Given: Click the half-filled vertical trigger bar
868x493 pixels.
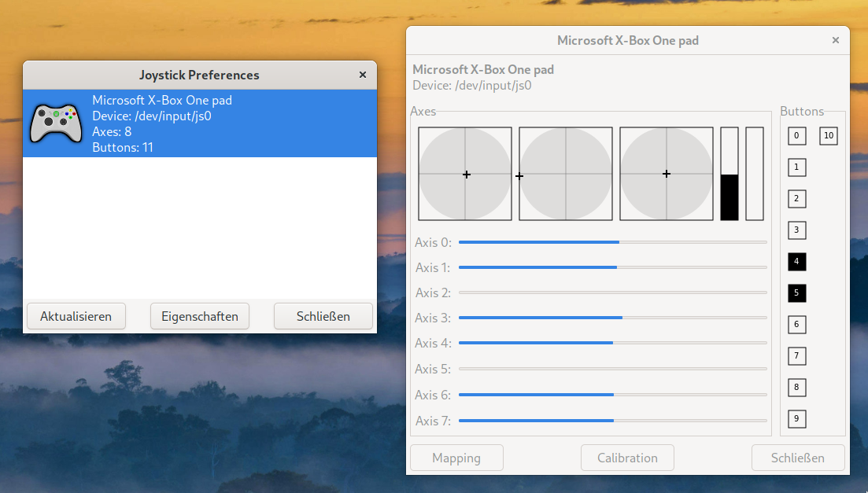Looking at the screenshot, I should point(729,174).
